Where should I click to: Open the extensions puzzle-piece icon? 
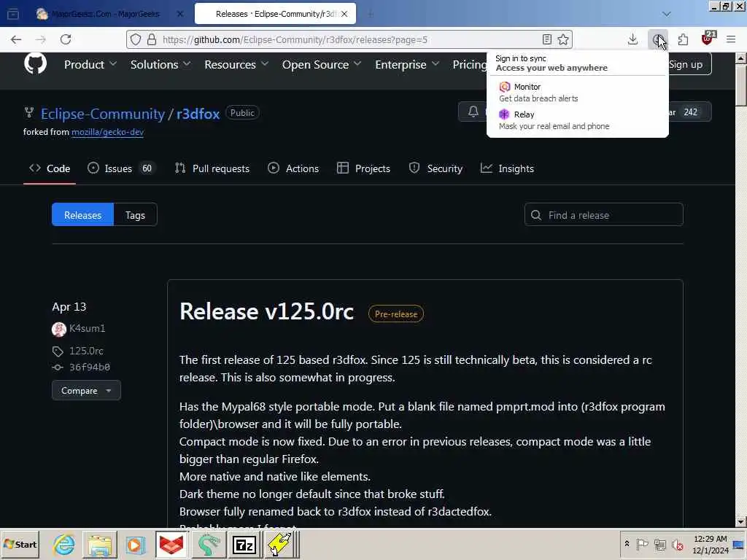point(683,39)
